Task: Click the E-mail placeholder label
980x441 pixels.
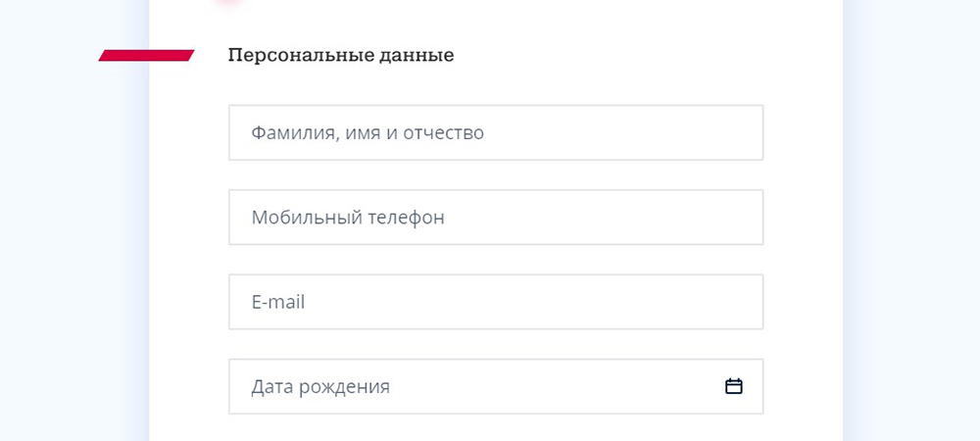Action: 278,302
